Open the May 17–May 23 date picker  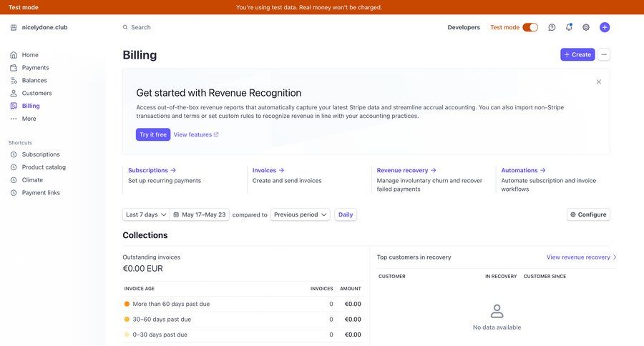tap(200, 214)
